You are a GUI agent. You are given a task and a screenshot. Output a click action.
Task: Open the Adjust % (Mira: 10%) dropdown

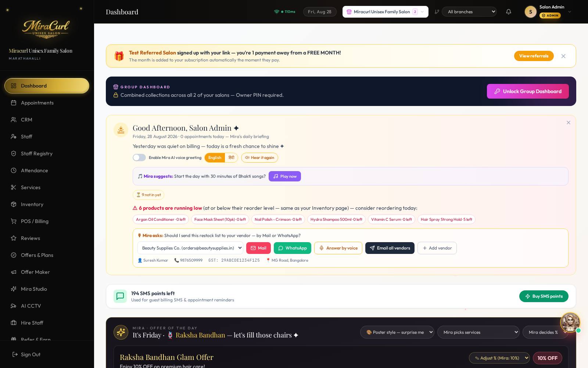pos(499,358)
